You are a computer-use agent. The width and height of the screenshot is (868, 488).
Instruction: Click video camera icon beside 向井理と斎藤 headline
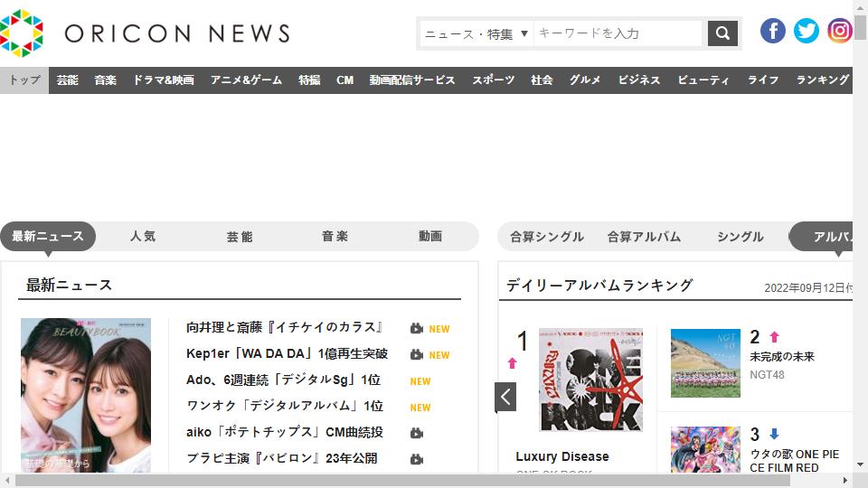(417, 329)
